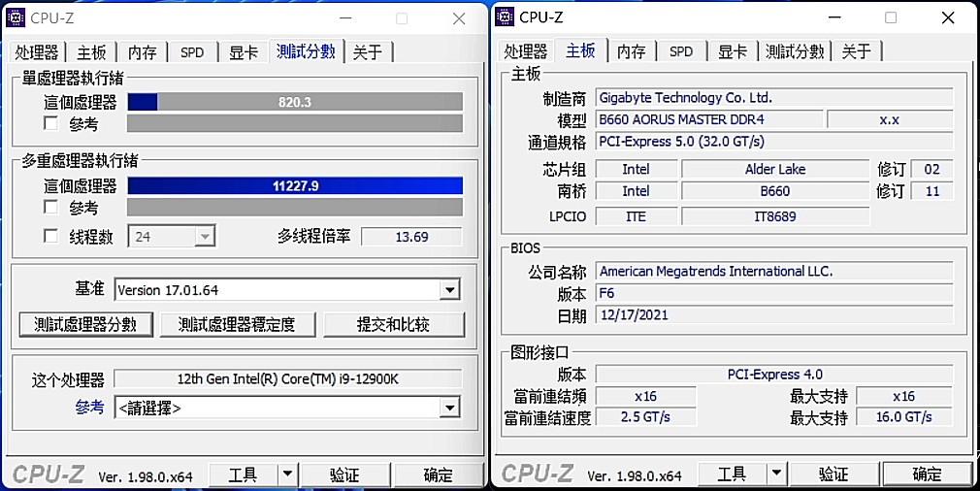Click the x.x model revision field

(890, 119)
